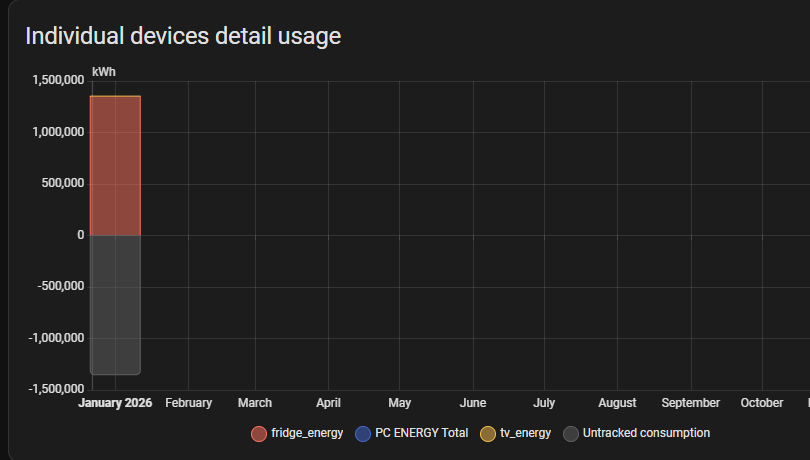Viewport: 810px width, 460px height.
Task: Click the February axis label
Action: pyautogui.click(x=188, y=403)
